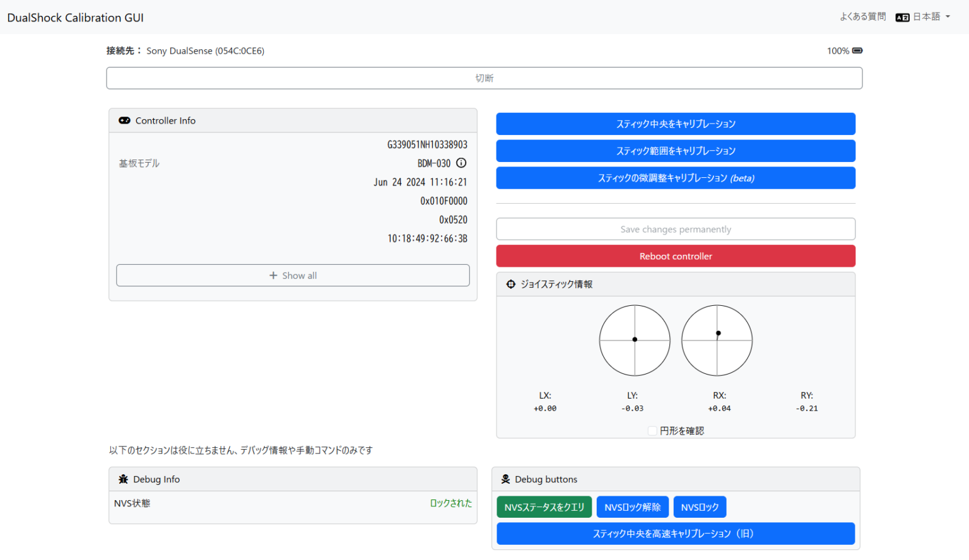Click the crosshair icon on ジョイスティック情報 panel
Screen dimensions: 969x560
(x=510, y=284)
